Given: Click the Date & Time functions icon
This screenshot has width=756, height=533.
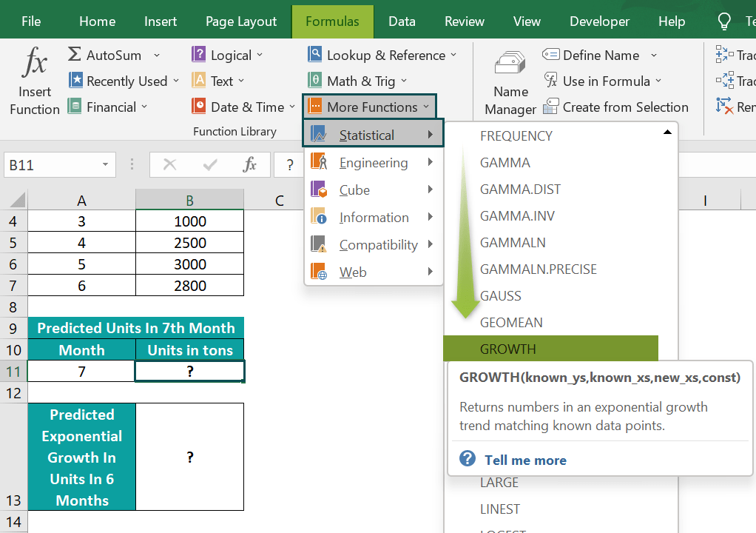Looking at the screenshot, I should pyautogui.click(x=198, y=106).
